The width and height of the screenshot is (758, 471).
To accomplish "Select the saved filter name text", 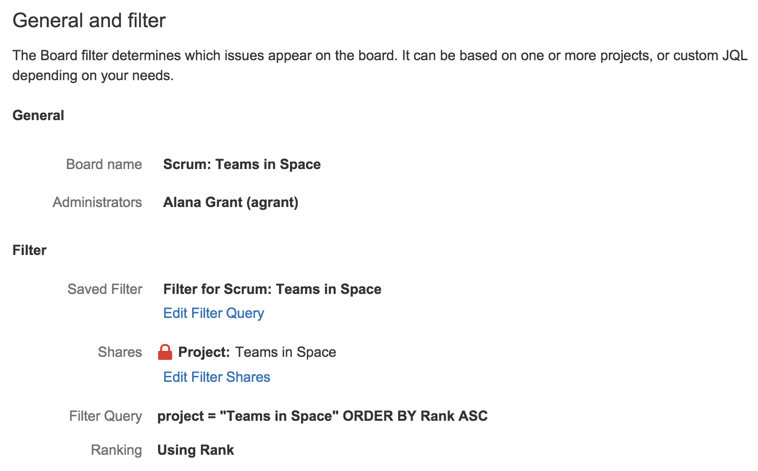I will click(272, 289).
